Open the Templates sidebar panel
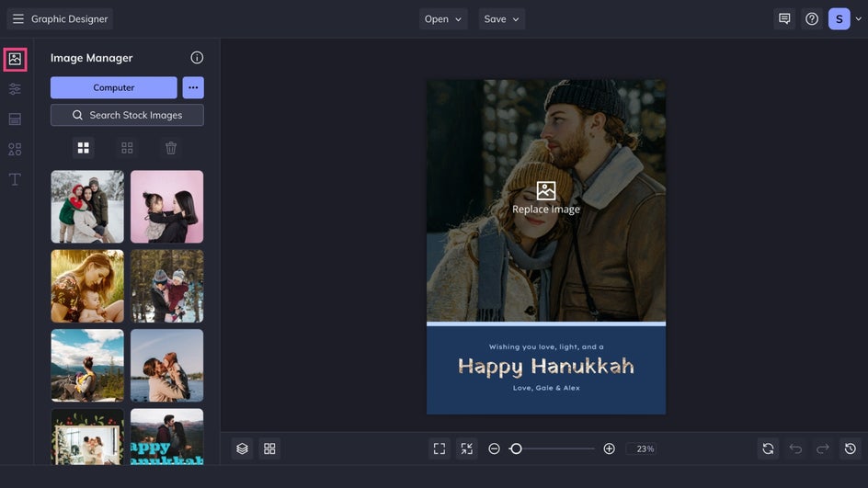 (15, 119)
